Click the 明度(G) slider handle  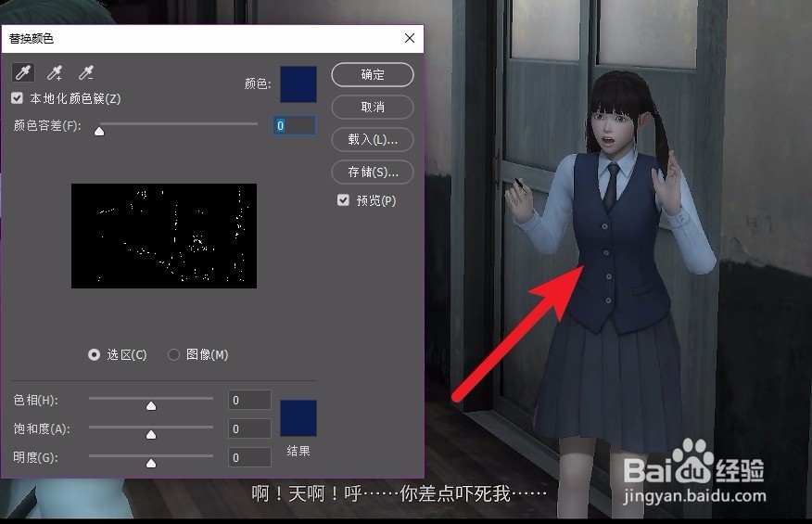[x=151, y=463]
